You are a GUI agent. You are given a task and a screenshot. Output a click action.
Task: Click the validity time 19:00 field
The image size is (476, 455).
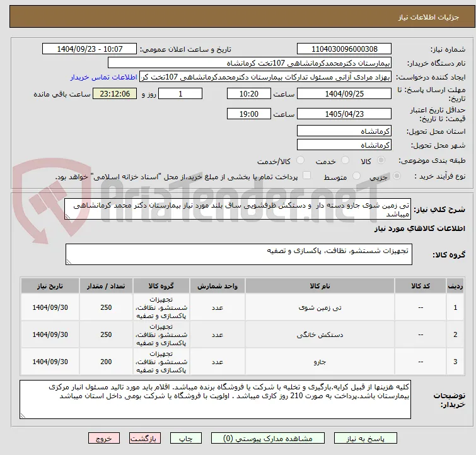pyautogui.click(x=249, y=114)
